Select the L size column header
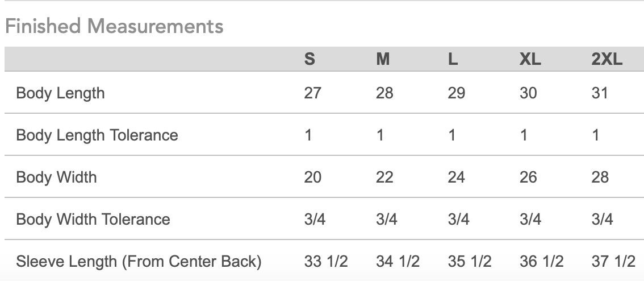Viewport: 644px width, 281px height. pos(453,59)
